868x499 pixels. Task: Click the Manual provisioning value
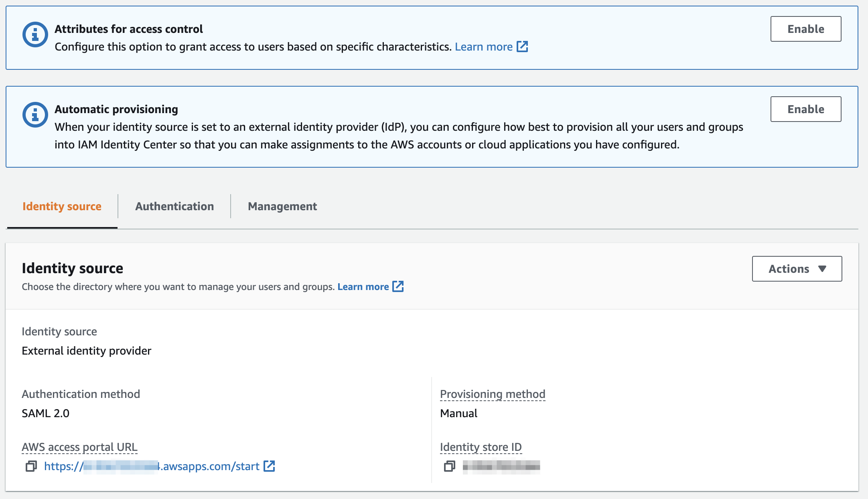pos(458,413)
